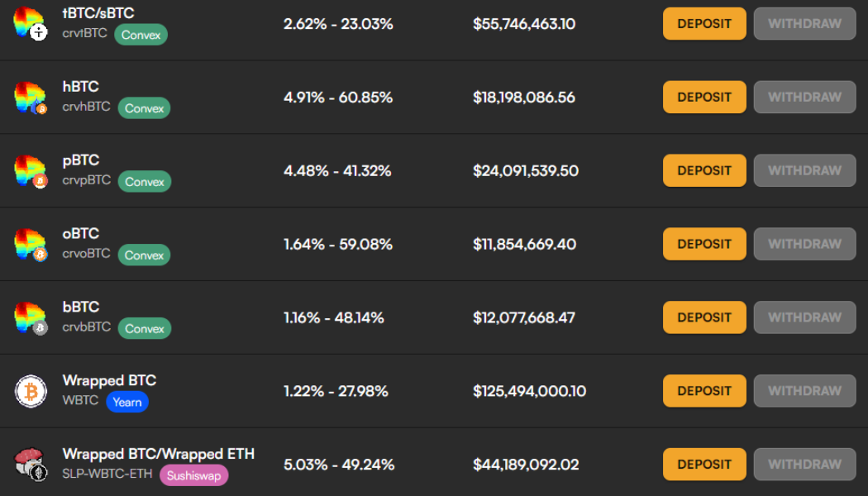Click the small Bitcoin badge on pBTC icon
The height and width of the screenshot is (496, 868).
(x=39, y=180)
